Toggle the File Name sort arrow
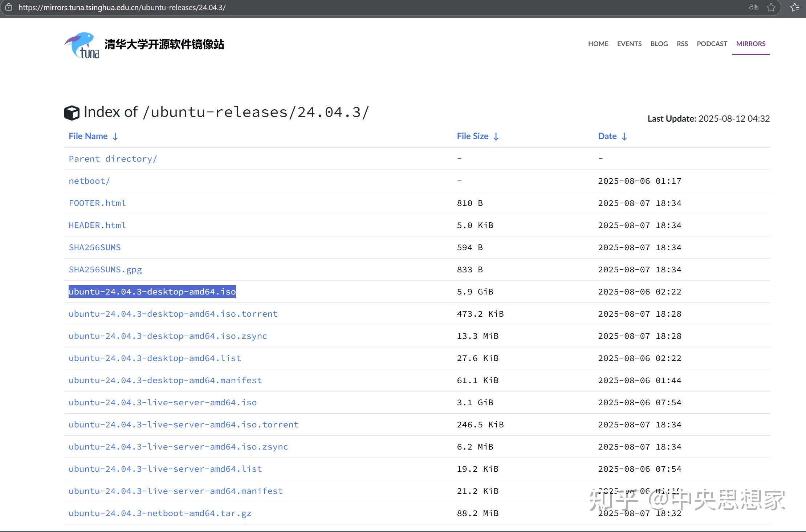 [x=115, y=137]
